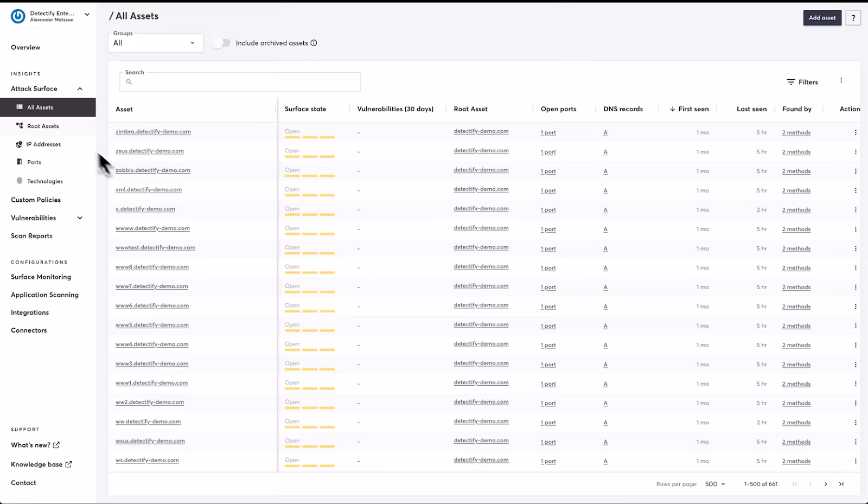
Task: Click the search magnifier icon
Action: click(129, 82)
